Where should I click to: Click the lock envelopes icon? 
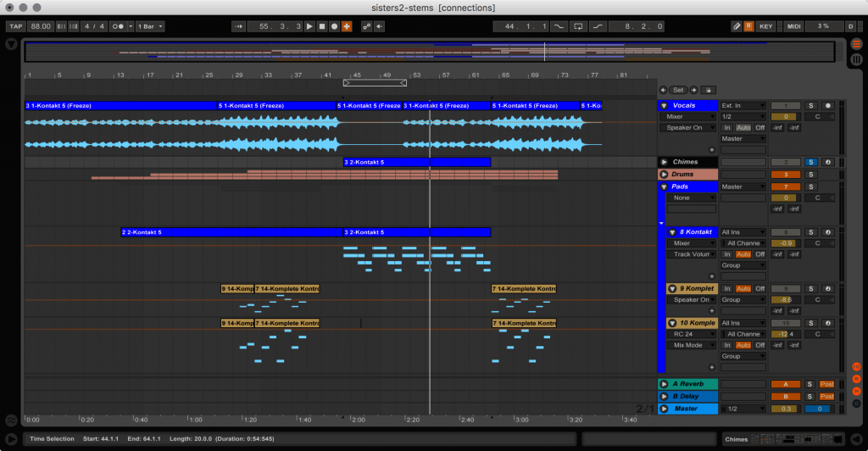point(709,90)
